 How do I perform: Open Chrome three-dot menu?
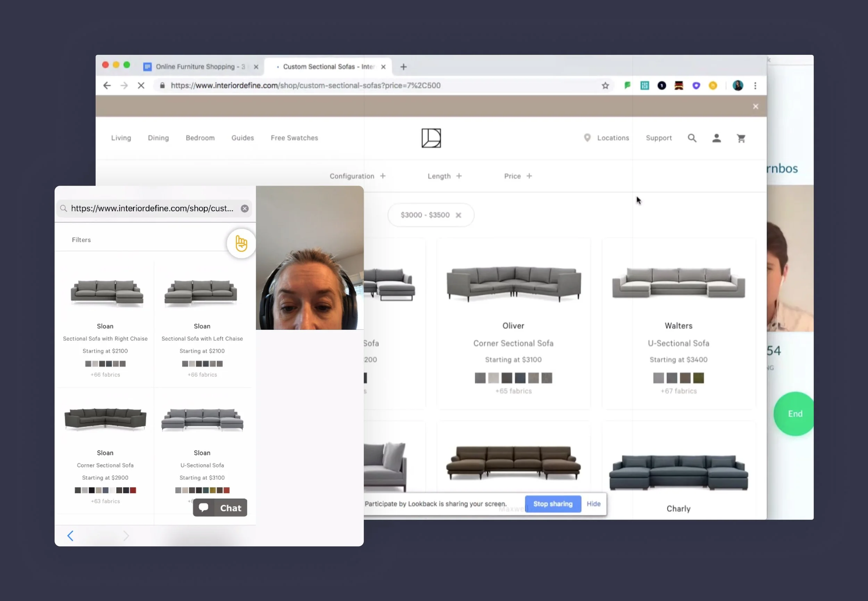[755, 86]
